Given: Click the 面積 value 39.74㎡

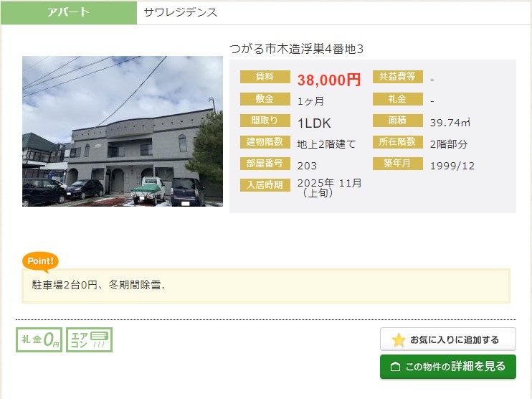Looking at the screenshot, I should click(450, 123).
